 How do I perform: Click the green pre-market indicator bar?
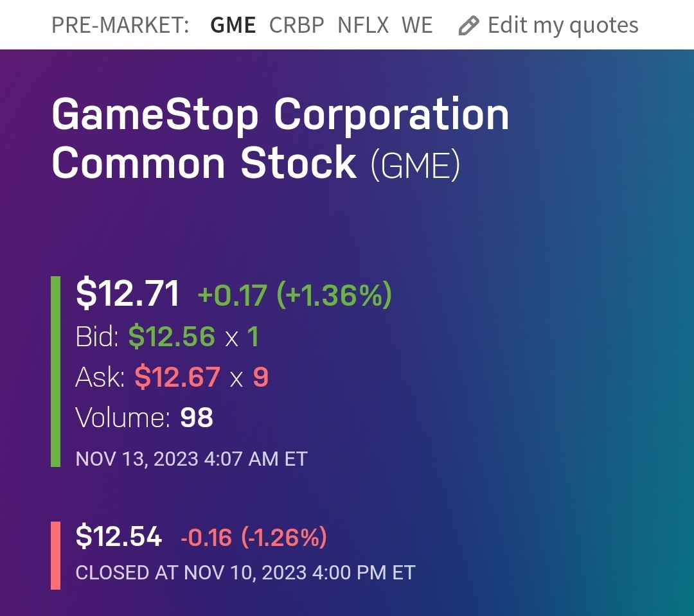[55, 371]
